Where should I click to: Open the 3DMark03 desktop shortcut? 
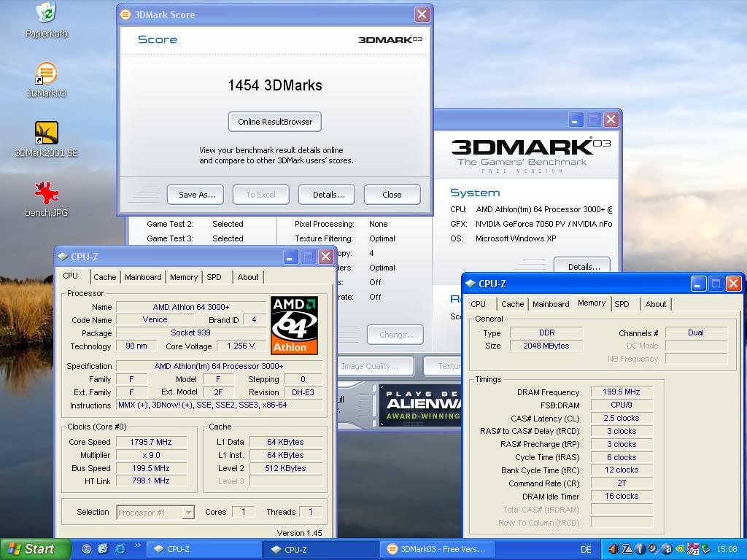point(46,79)
